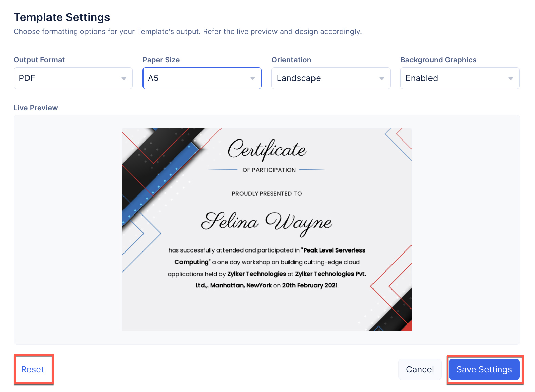This screenshot has height=392, width=535.
Task: Reset the template settings
Action: click(33, 369)
